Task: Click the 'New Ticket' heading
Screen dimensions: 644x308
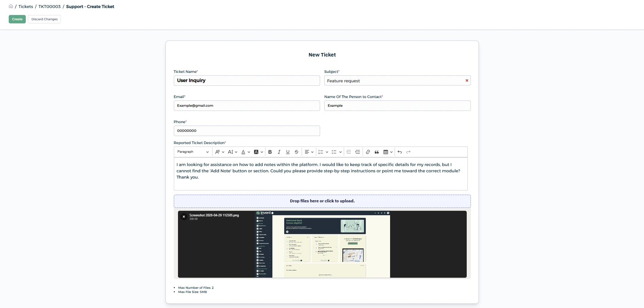Action: click(322, 55)
